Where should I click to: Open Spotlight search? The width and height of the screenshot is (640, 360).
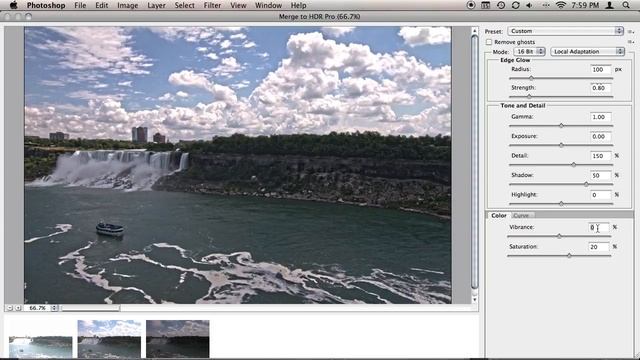[626, 5]
